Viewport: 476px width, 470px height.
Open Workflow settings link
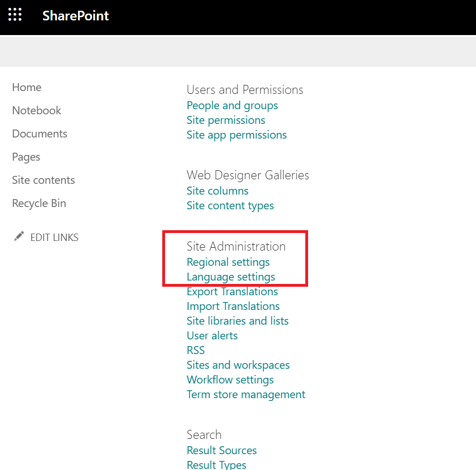coord(230,380)
